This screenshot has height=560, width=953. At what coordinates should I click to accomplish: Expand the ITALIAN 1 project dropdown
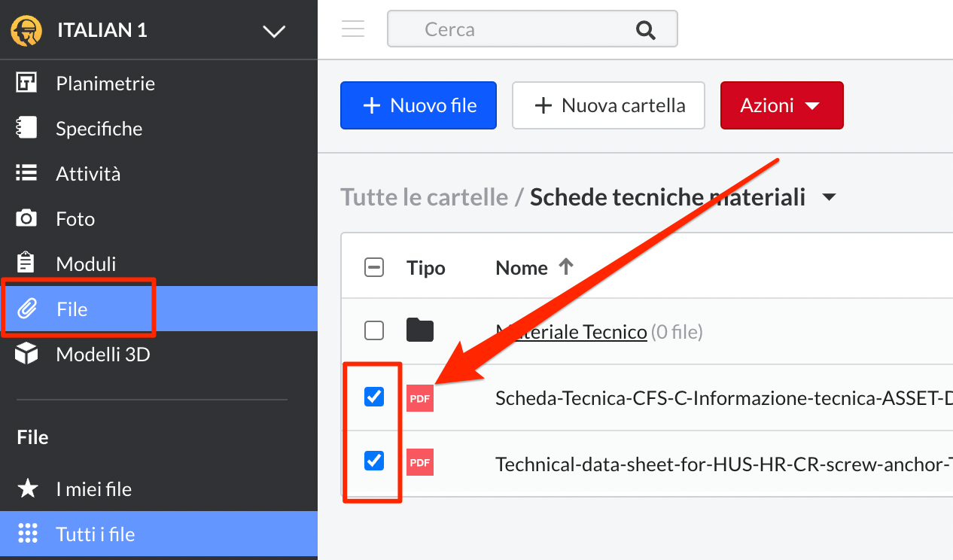[x=274, y=30]
